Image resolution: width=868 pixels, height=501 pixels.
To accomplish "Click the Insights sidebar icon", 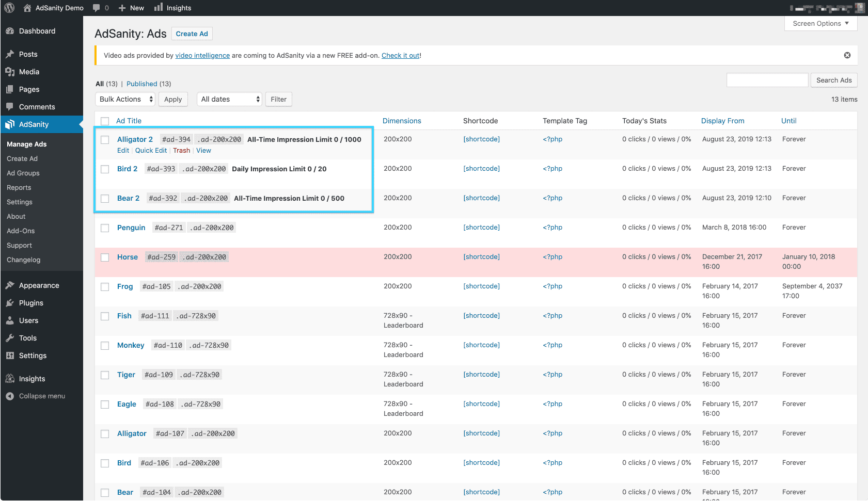I will point(10,379).
